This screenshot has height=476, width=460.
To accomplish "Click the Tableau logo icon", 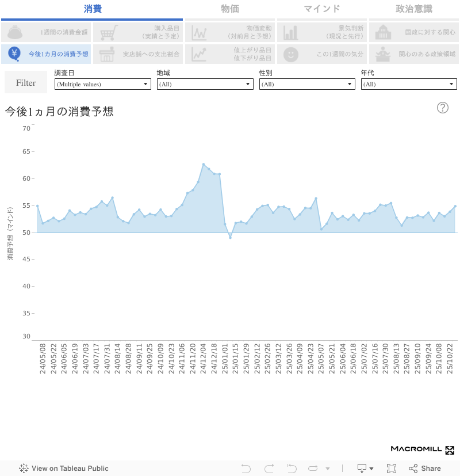I will click(24, 469).
